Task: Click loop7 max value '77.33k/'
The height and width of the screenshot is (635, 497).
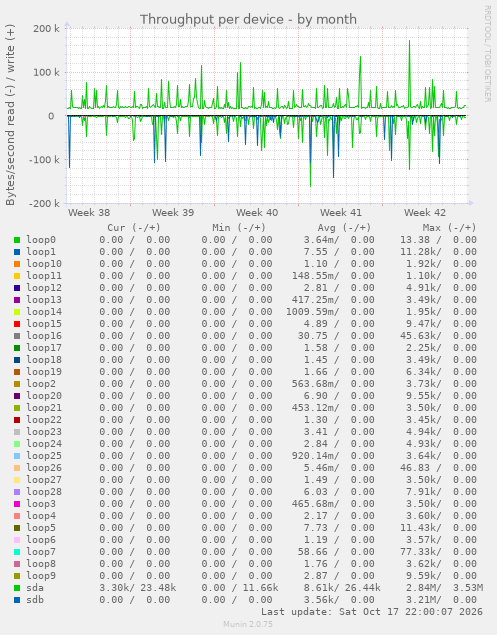Action: 421,552
